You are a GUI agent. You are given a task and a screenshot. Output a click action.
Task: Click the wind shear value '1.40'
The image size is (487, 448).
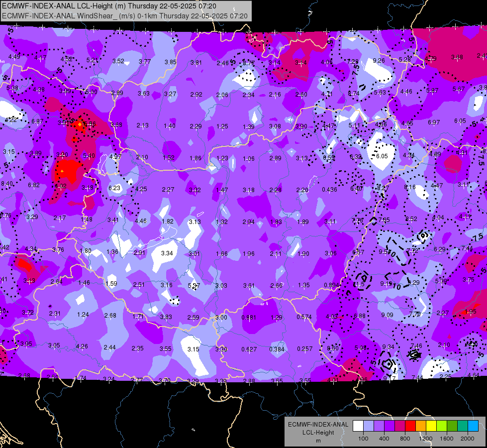click(170, 125)
